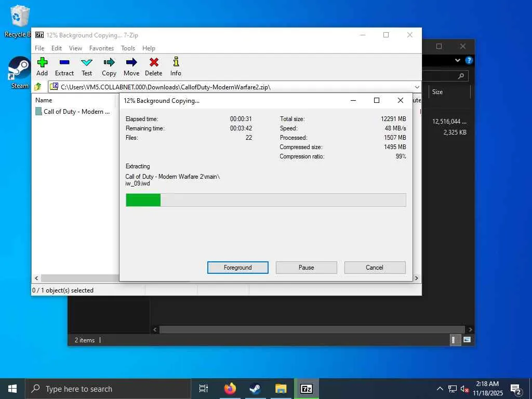The height and width of the screenshot is (399, 532).
Task: Click the Remaining time value 00:03:42
Action: click(x=241, y=128)
